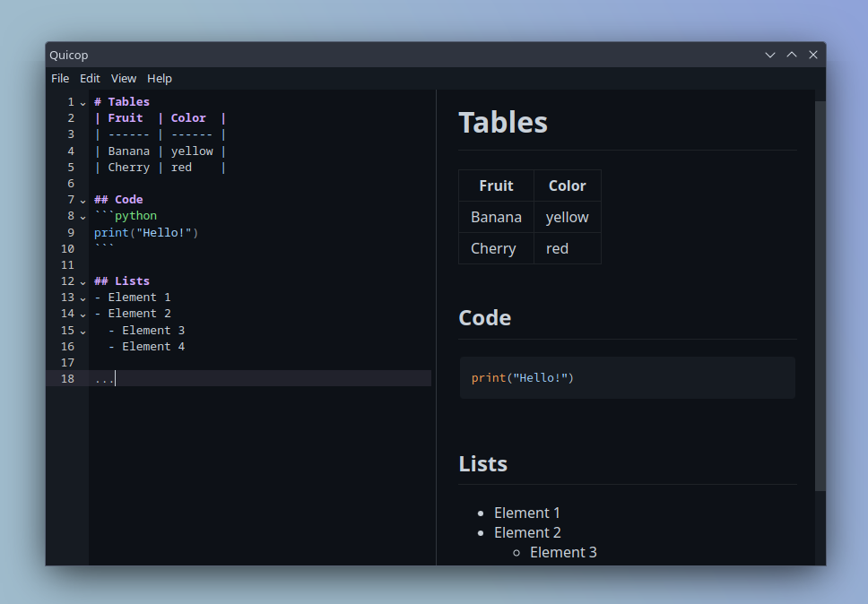Minimize the Quicop window

pyautogui.click(x=770, y=55)
